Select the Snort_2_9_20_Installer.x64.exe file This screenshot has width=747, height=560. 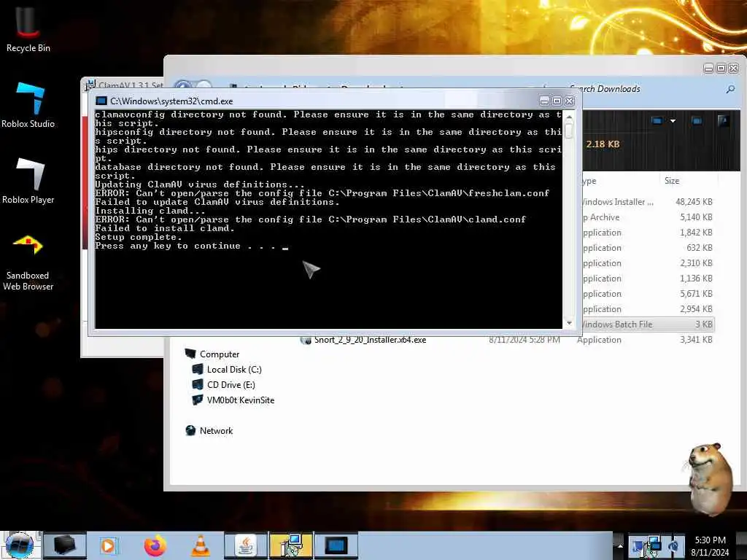(370, 340)
